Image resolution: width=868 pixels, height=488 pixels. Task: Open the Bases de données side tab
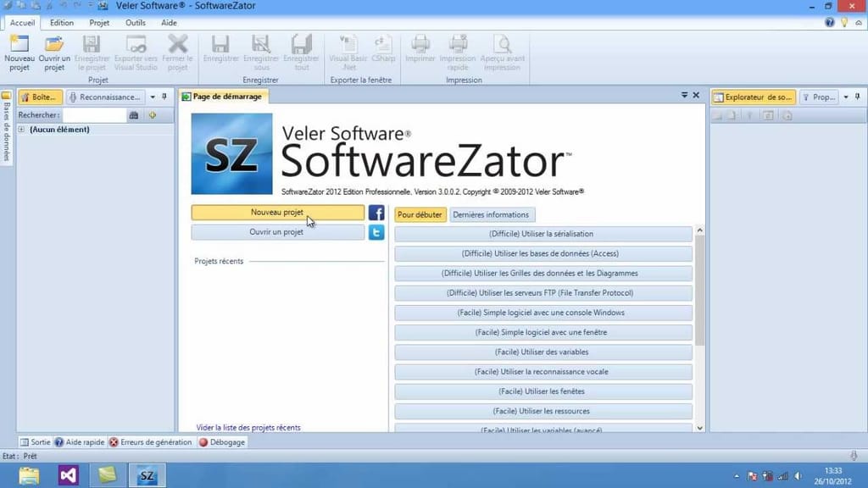point(7,127)
